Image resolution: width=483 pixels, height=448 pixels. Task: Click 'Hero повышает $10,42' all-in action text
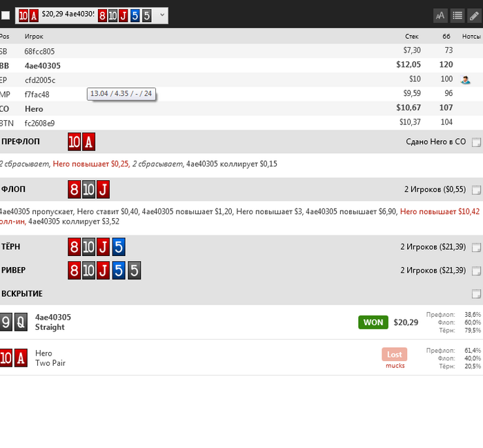pos(440,212)
